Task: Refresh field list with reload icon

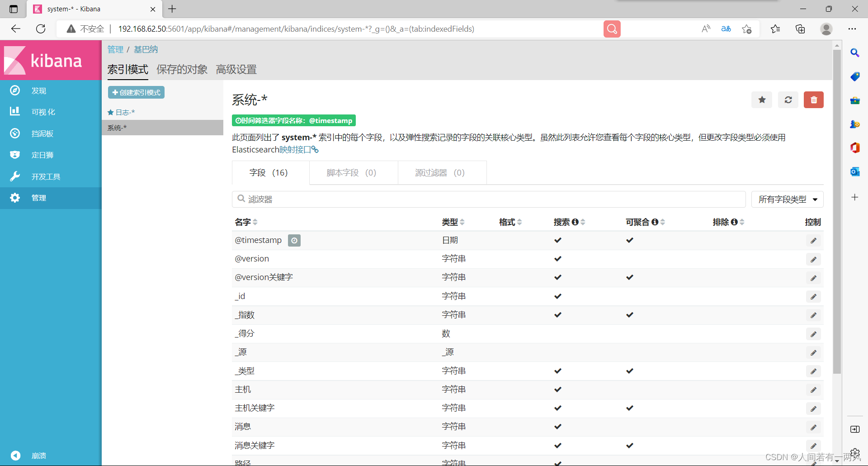Action: click(788, 100)
